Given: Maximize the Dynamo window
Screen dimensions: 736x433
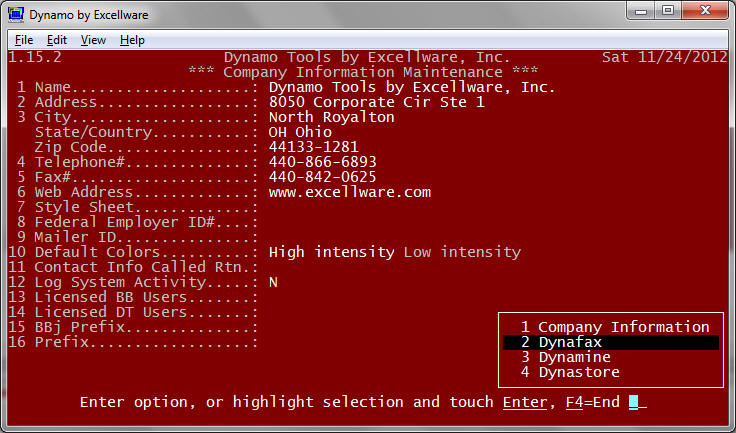Looking at the screenshot, I should pyautogui.click(x=668, y=11).
